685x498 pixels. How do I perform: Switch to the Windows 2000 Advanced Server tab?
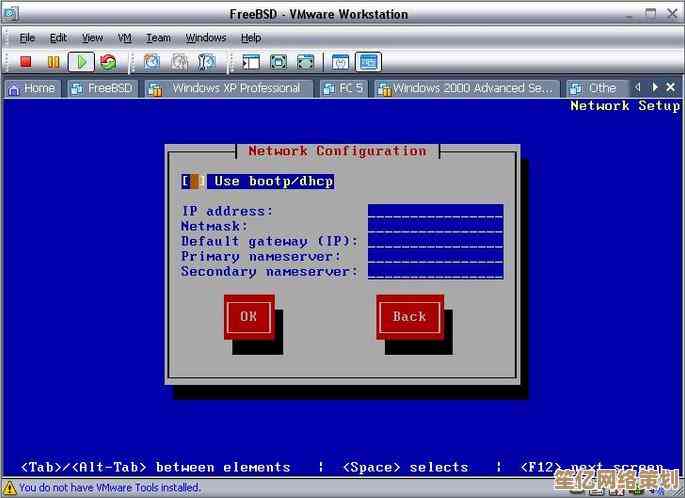pos(465,88)
